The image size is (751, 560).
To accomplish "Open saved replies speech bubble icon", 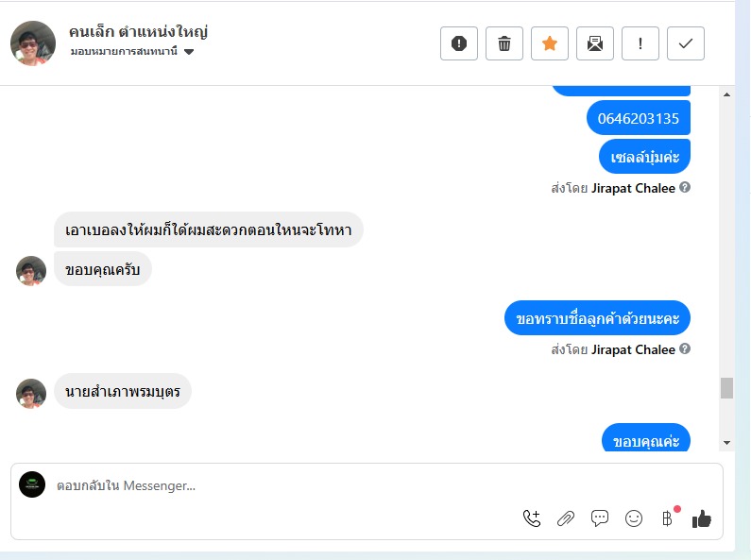I will point(600,518).
